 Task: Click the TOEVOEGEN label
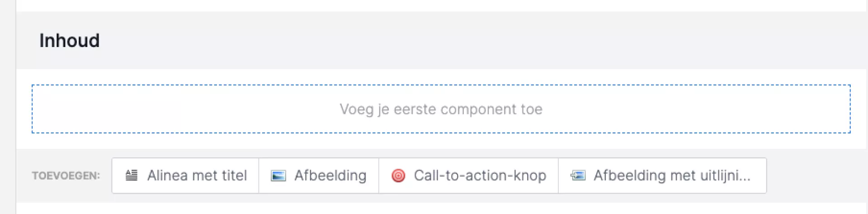[x=66, y=176]
